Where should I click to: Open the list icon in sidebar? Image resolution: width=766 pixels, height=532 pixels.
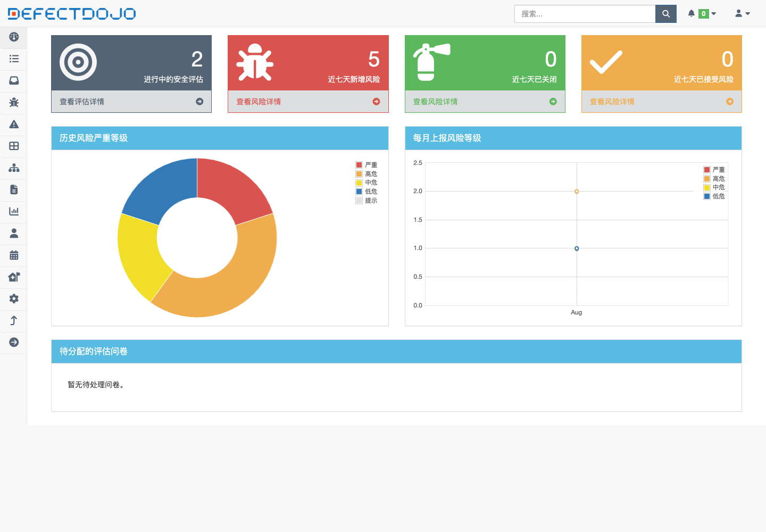(x=14, y=59)
